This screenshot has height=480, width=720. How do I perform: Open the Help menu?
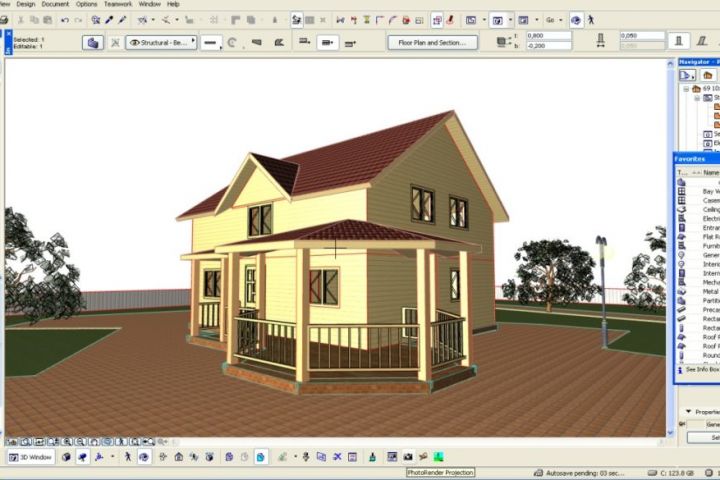click(173, 4)
